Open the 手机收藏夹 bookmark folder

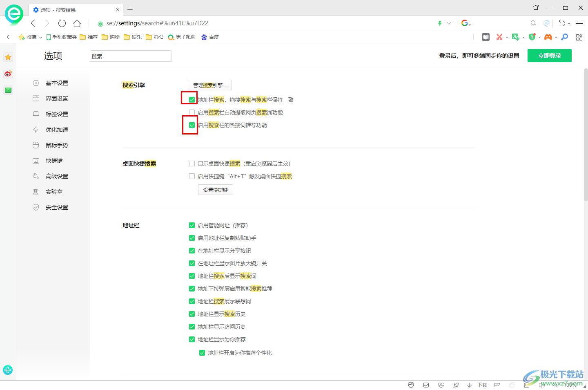(x=61, y=37)
